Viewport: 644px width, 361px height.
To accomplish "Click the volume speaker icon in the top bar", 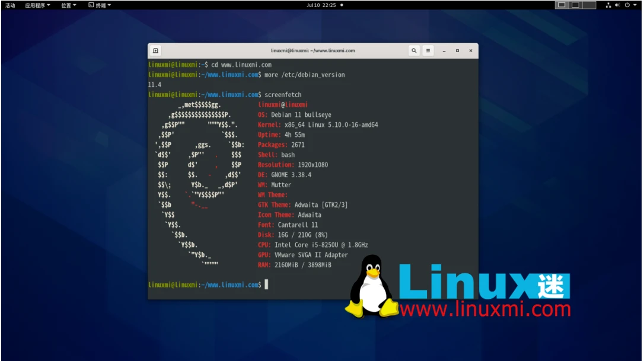I will coord(617,5).
